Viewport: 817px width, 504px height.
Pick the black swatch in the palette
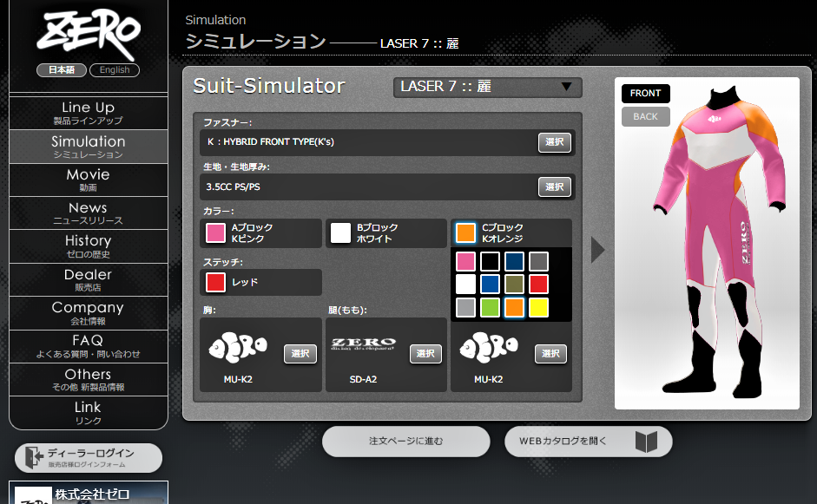490,261
